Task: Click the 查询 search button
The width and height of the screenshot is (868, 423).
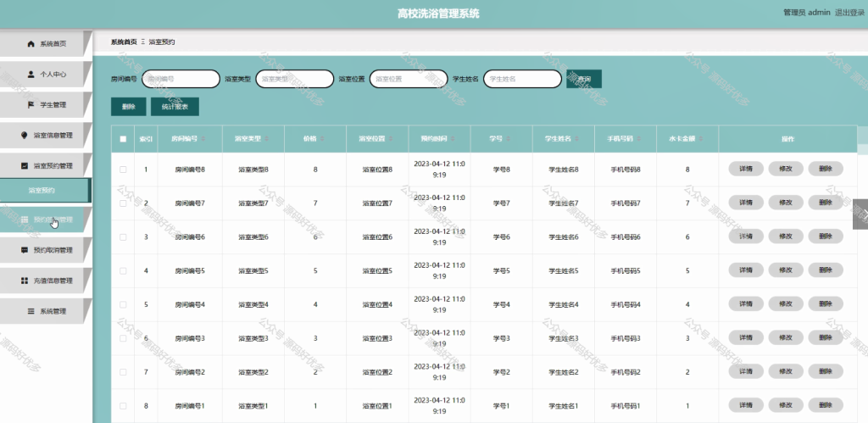Action: [x=584, y=79]
